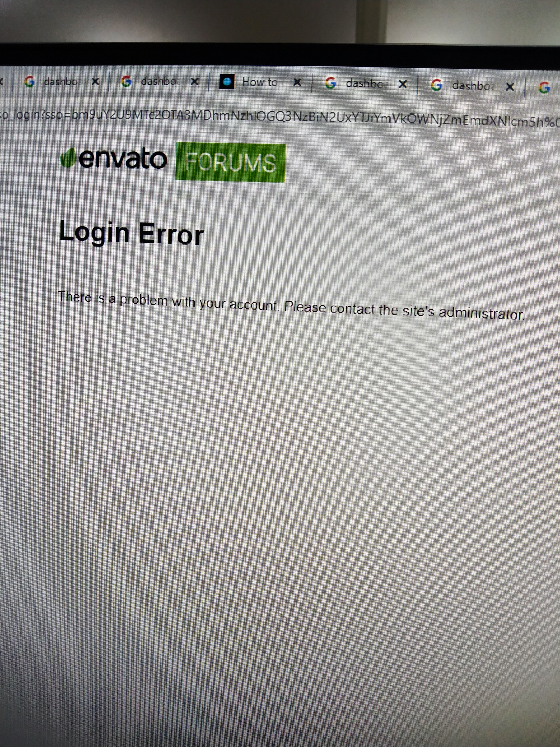Click the partially visible Google tab at right edge
This screenshot has width=560, height=747.
tap(544, 87)
